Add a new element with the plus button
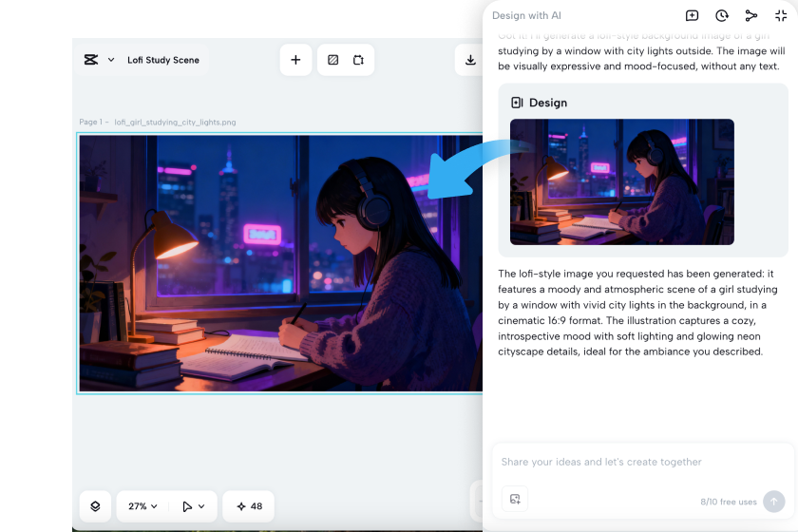Image resolution: width=798 pixels, height=532 pixels. 295,60
